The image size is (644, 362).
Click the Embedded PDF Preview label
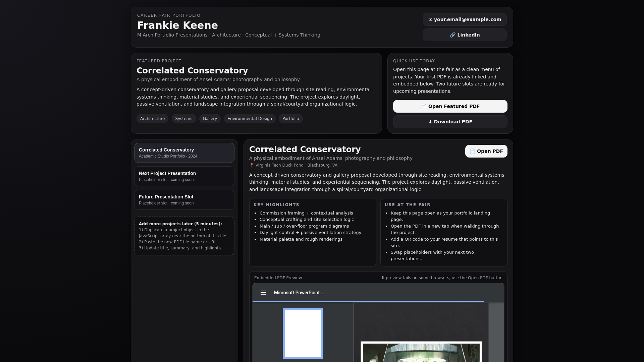pos(278,278)
